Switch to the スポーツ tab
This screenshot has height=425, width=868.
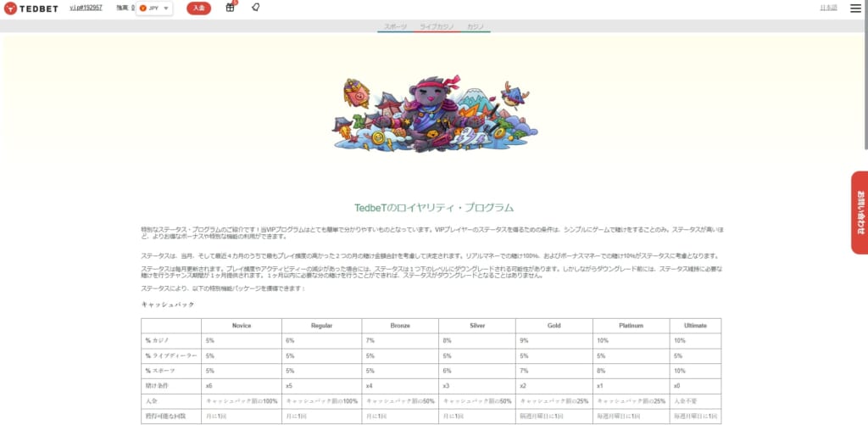click(395, 26)
